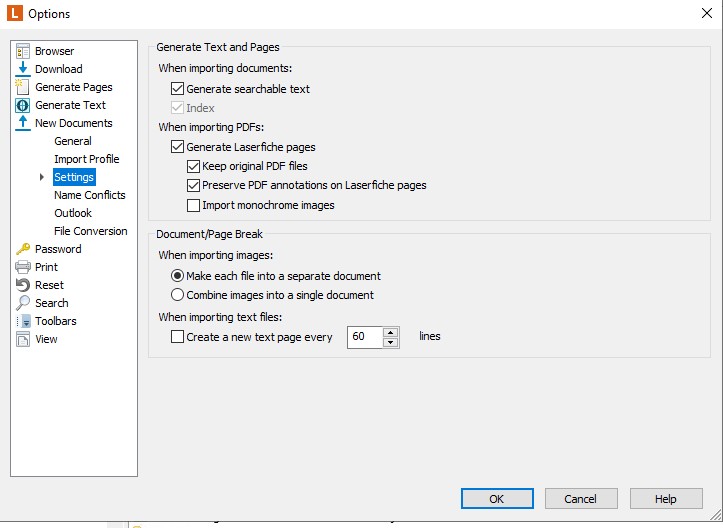Enable Import monochrome images

point(194,205)
